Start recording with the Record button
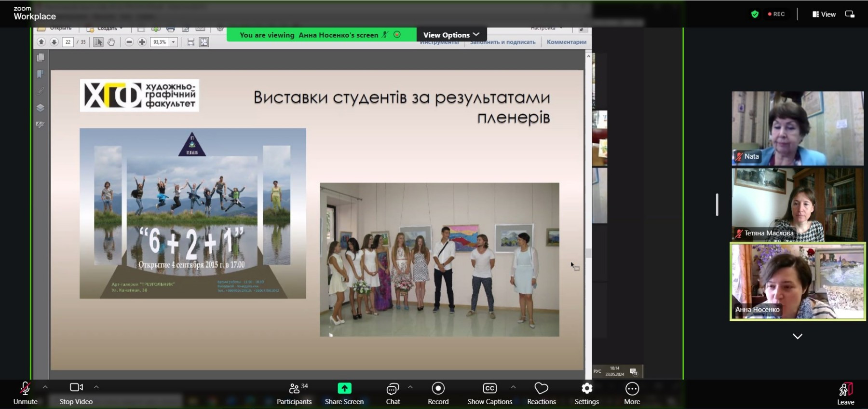Image resolution: width=868 pixels, height=409 pixels. [x=438, y=393]
